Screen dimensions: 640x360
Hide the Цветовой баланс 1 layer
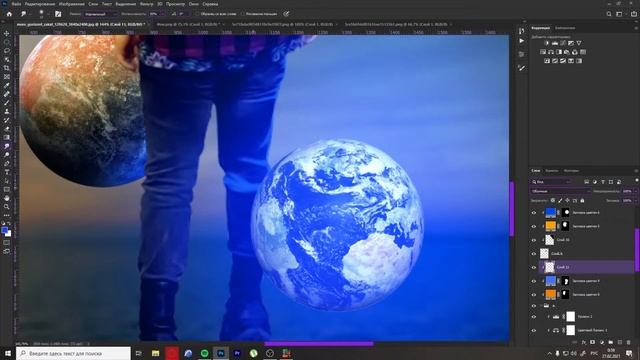tap(533, 330)
